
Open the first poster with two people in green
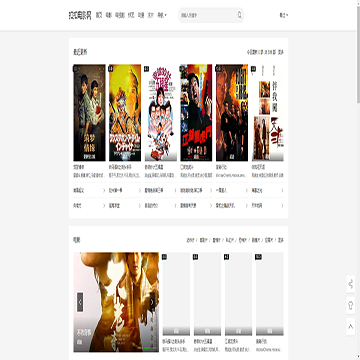[89, 113]
